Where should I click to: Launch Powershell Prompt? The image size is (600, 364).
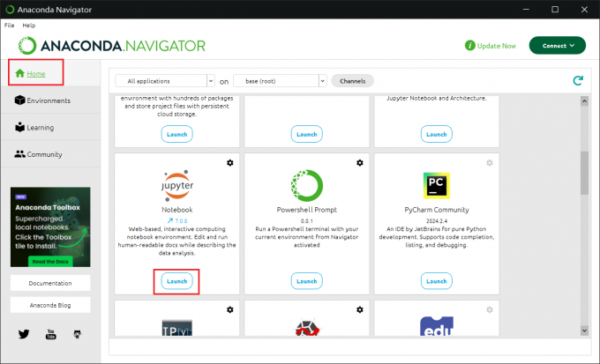click(307, 281)
